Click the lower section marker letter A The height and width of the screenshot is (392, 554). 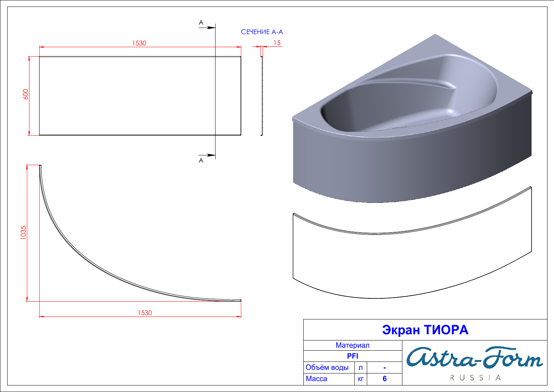(201, 160)
